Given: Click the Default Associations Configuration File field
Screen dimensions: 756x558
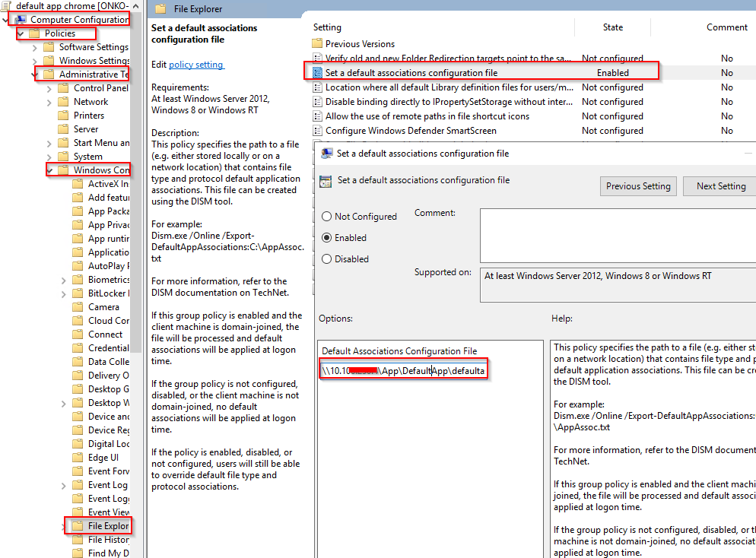Looking at the screenshot, I should (x=403, y=370).
